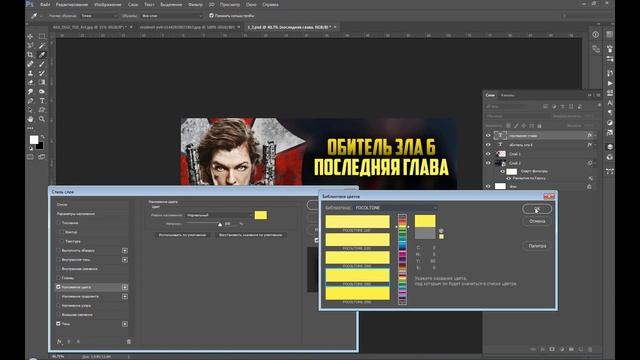Open the three-dots extra tools button

tap(30, 128)
